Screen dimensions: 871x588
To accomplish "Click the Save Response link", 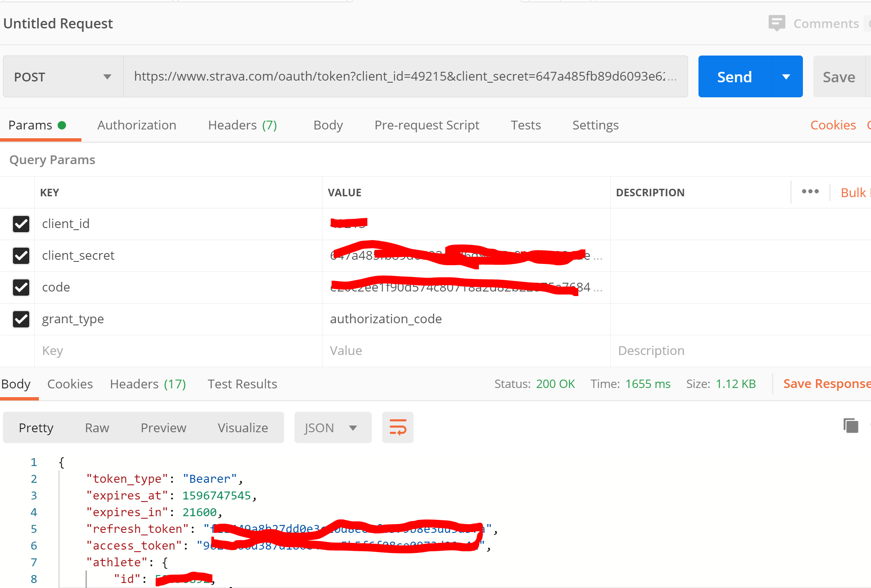I will 825,383.
